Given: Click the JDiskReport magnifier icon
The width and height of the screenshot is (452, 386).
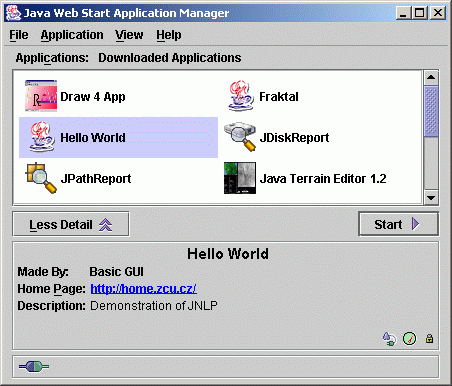Looking at the screenshot, I should (240, 137).
